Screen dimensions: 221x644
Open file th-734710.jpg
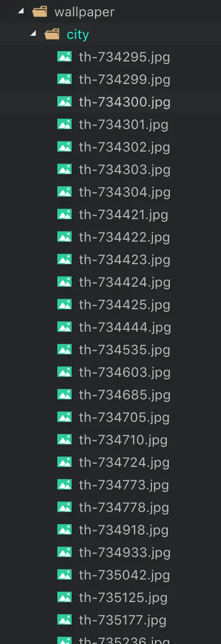coord(123,440)
